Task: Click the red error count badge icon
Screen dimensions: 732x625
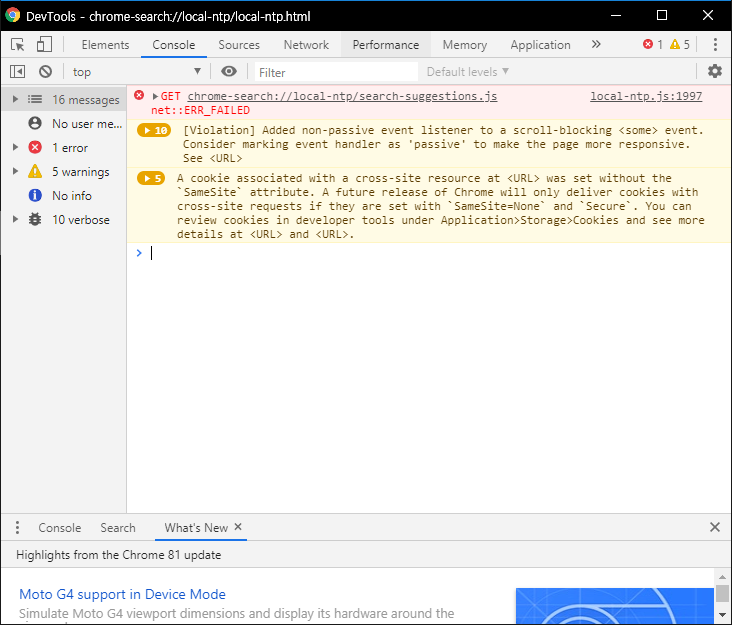Action: point(648,44)
